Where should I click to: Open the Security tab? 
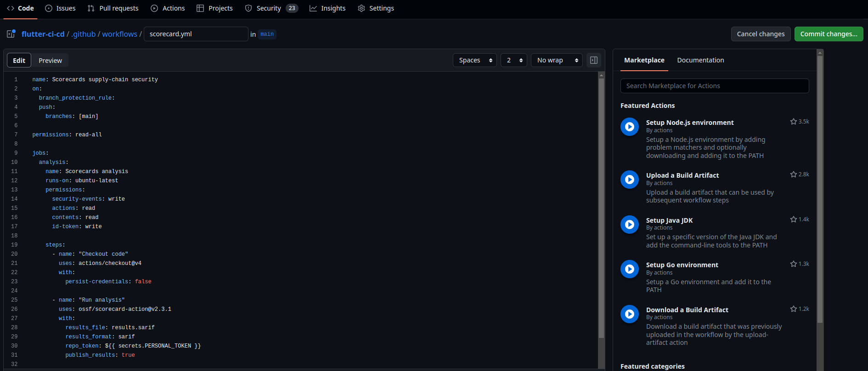pos(271,8)
